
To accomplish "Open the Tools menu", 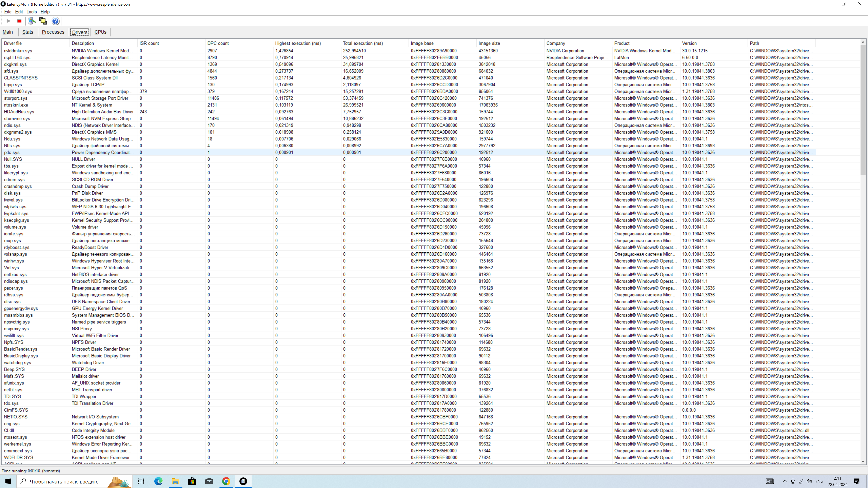I will (x=32, y=12).
